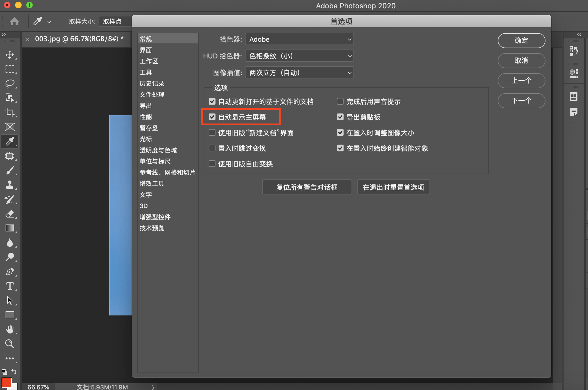Viewport: 588px width, 390px height.
Task: Toggle 在置入时始终创建智能对象 checkbox
Action: coord(340,148)
